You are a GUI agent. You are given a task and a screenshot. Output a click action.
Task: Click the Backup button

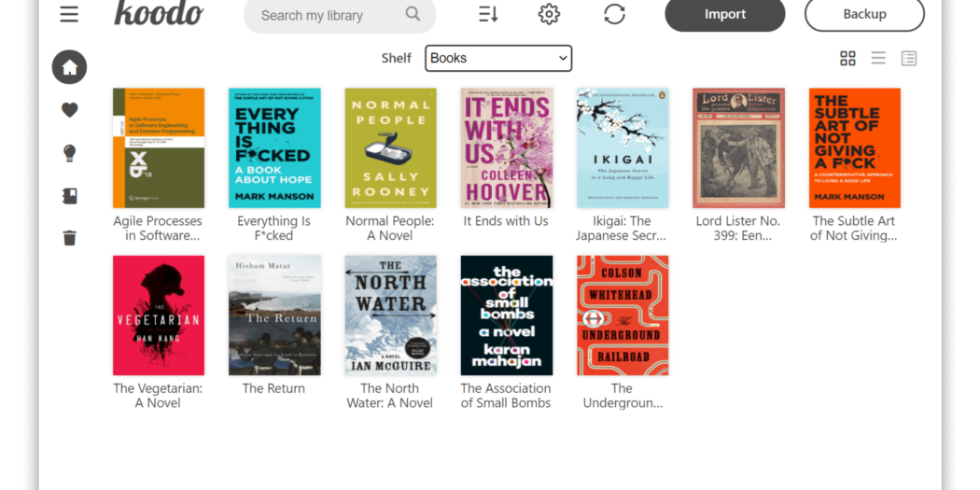coord(864,14)
